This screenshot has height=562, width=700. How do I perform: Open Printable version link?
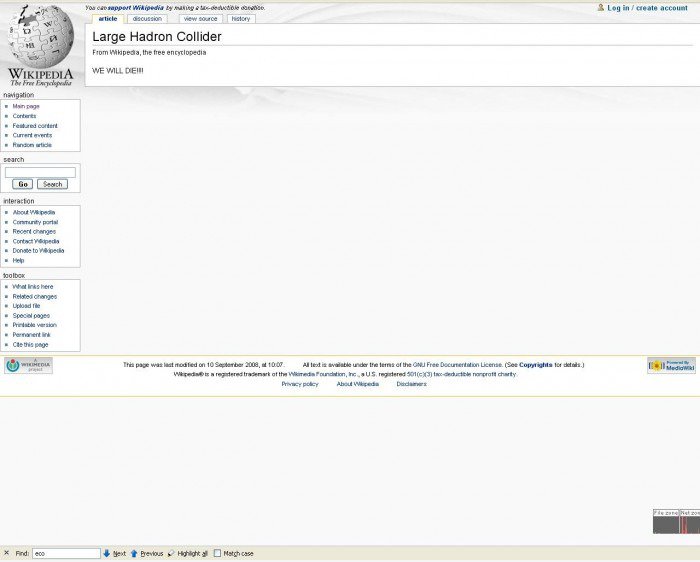35,325
